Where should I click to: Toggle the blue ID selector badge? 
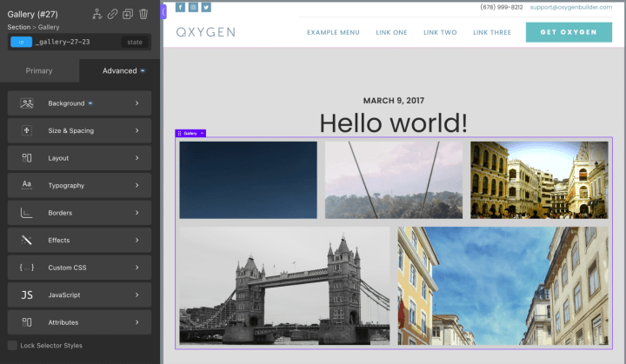click(21, 42)
